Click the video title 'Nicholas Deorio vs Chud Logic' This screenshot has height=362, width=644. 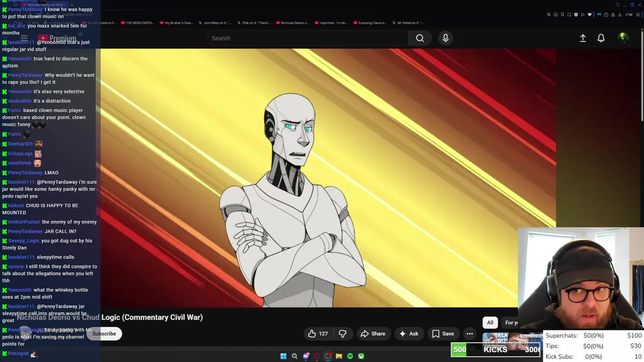pos(110,317)
